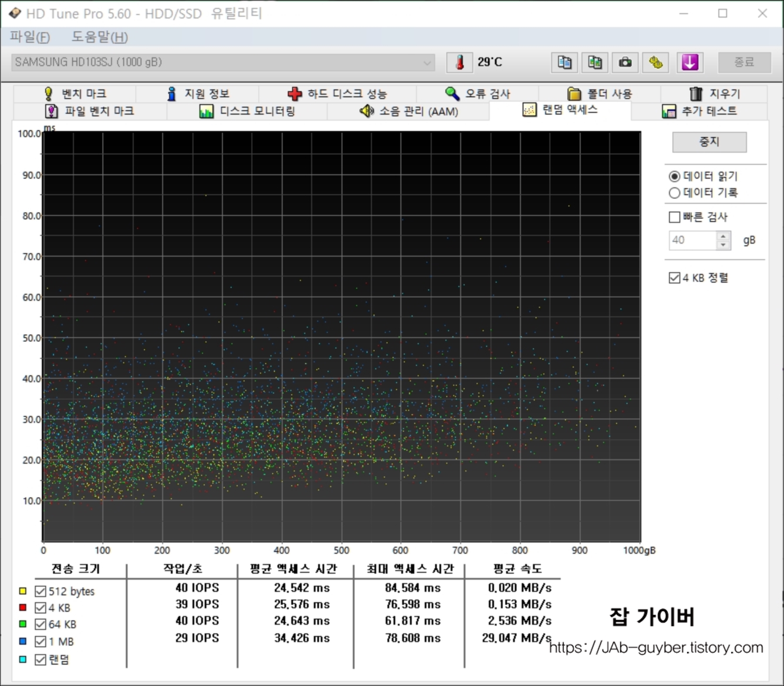The height and width of the screenshot is (686, 784).
Task: Click the scatter plot icon on 랜덤 액세스 tab
Action: point(529,110)
